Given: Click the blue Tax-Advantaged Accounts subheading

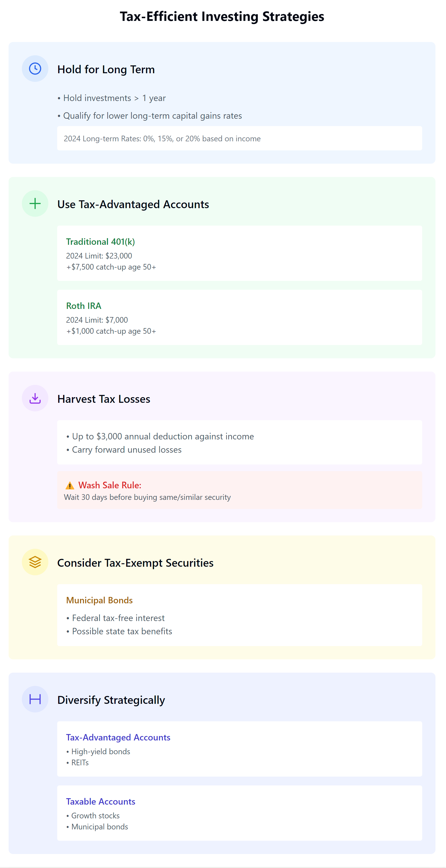Looking at the screenshot, I should [118, 737].
